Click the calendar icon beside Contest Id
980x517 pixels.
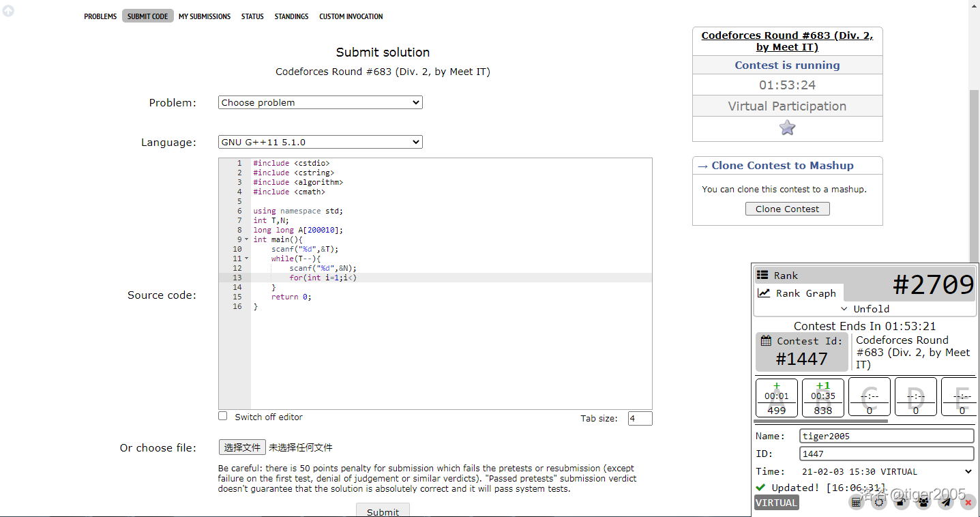point(766,341)
